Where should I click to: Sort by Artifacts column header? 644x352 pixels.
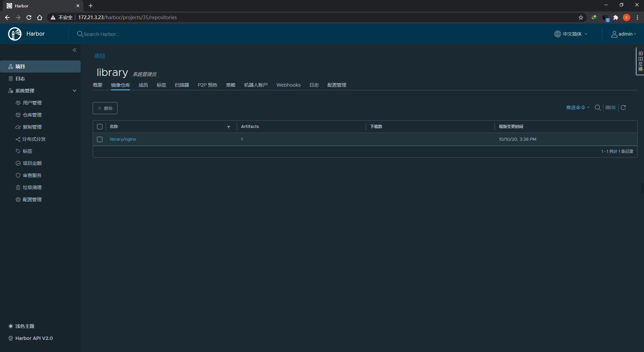[250, 127]
